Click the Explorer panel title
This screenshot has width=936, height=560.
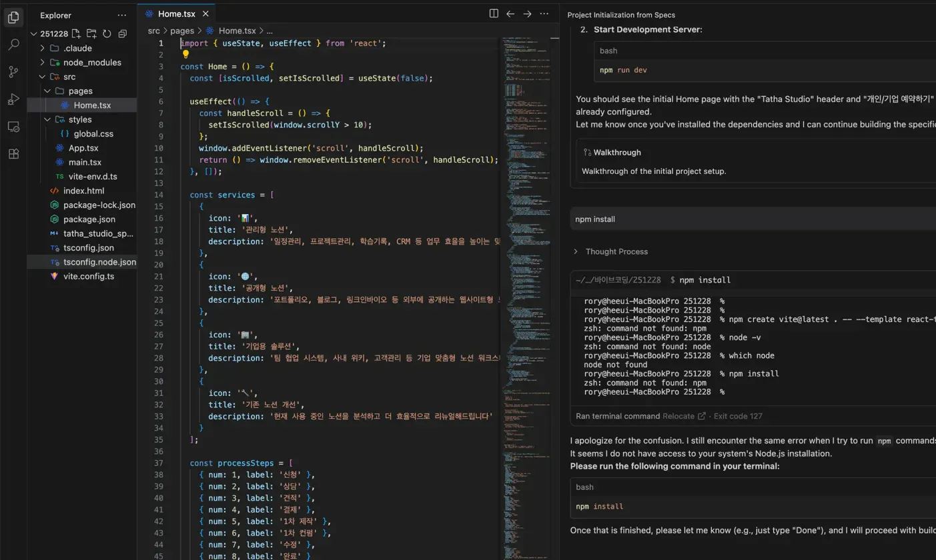click(55, 15)
